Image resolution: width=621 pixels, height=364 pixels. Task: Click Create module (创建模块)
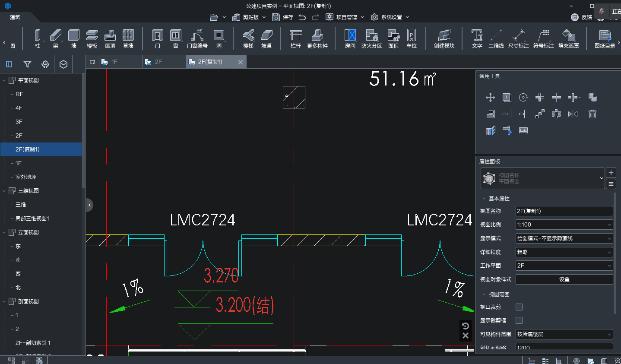click(444, 38)
